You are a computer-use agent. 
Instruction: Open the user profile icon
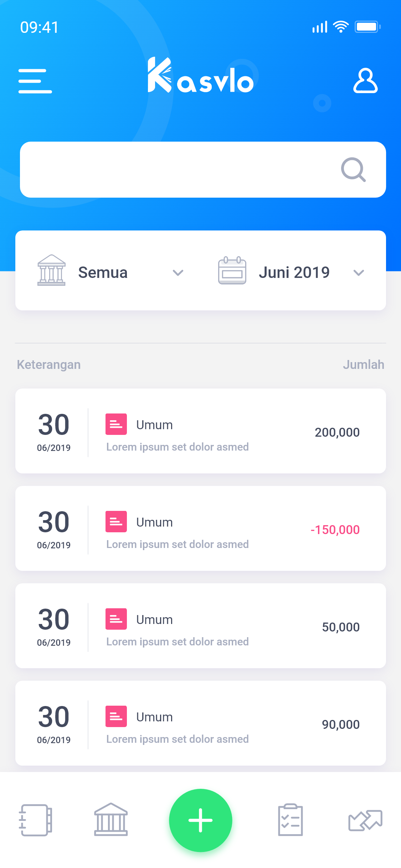[365, 81]
